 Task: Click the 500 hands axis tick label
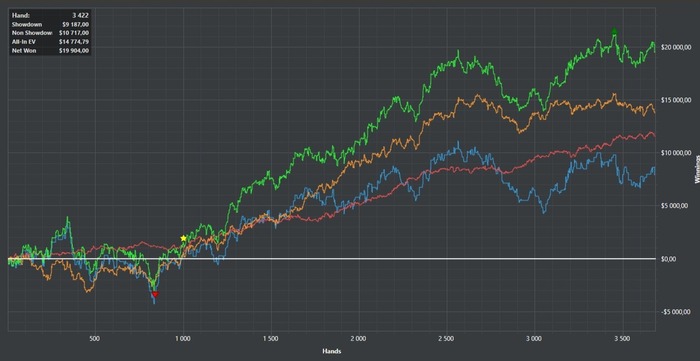tap(95, 339)
